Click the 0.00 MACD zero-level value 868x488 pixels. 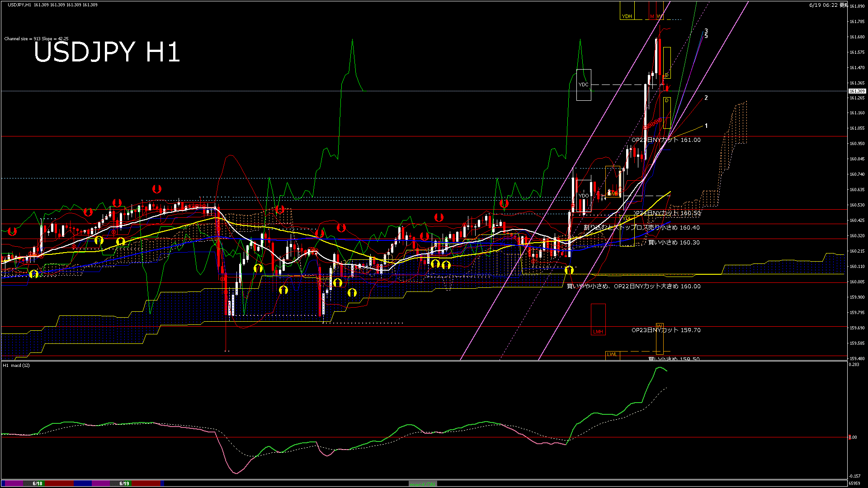coord(853,437)
